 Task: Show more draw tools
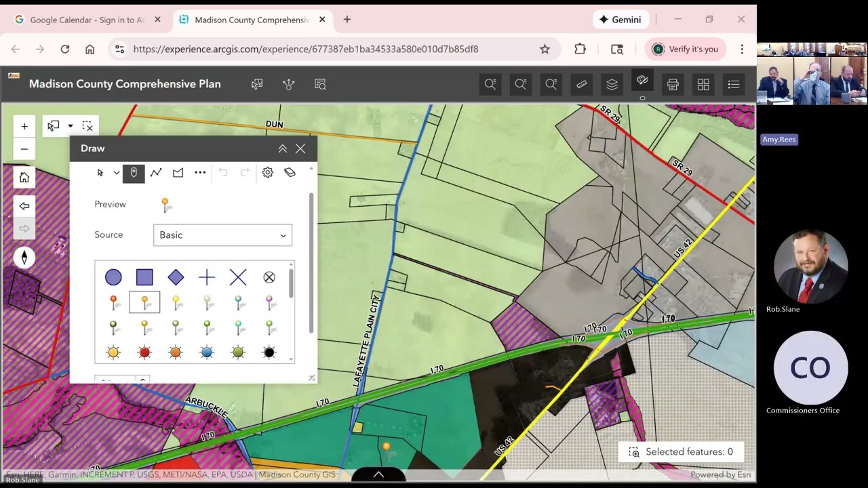pos(200,173)
